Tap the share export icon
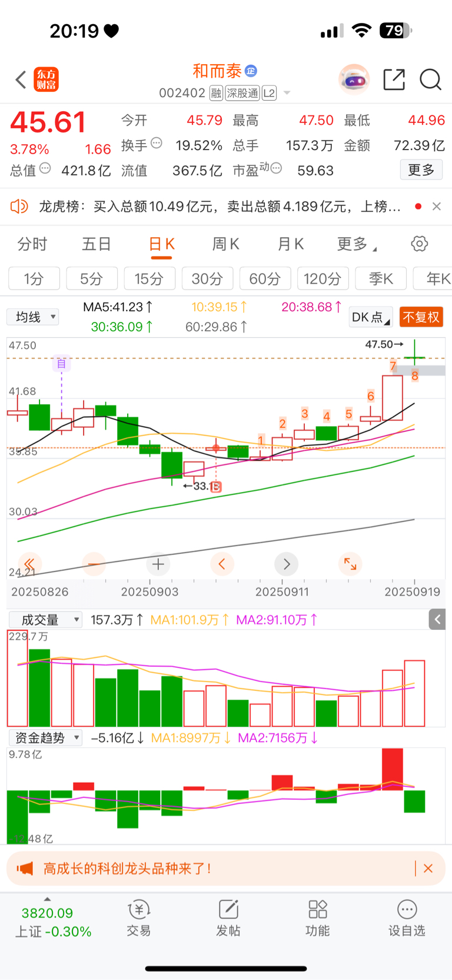This screenshot has width=452, height=980. [394, 79]
